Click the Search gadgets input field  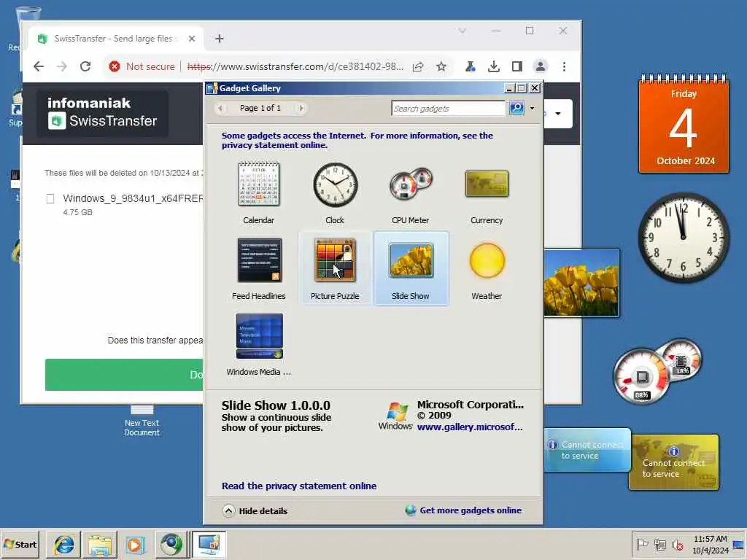pyautogui.click(x=448, y=108)
